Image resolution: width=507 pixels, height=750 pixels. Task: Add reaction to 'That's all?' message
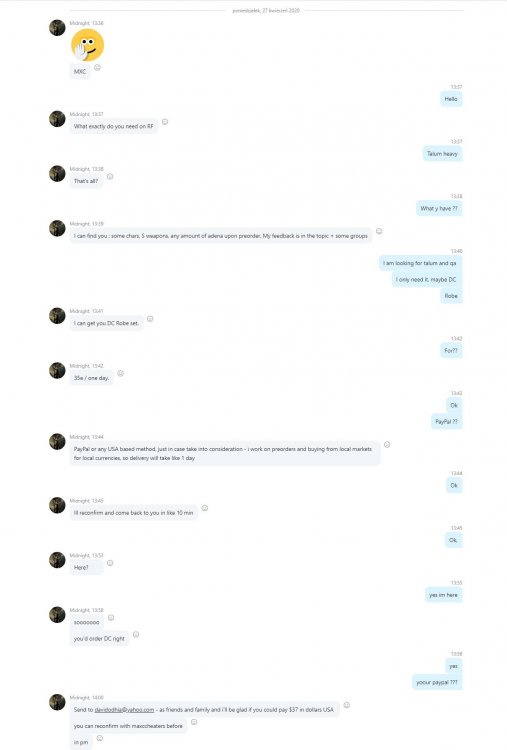(110, 176)
